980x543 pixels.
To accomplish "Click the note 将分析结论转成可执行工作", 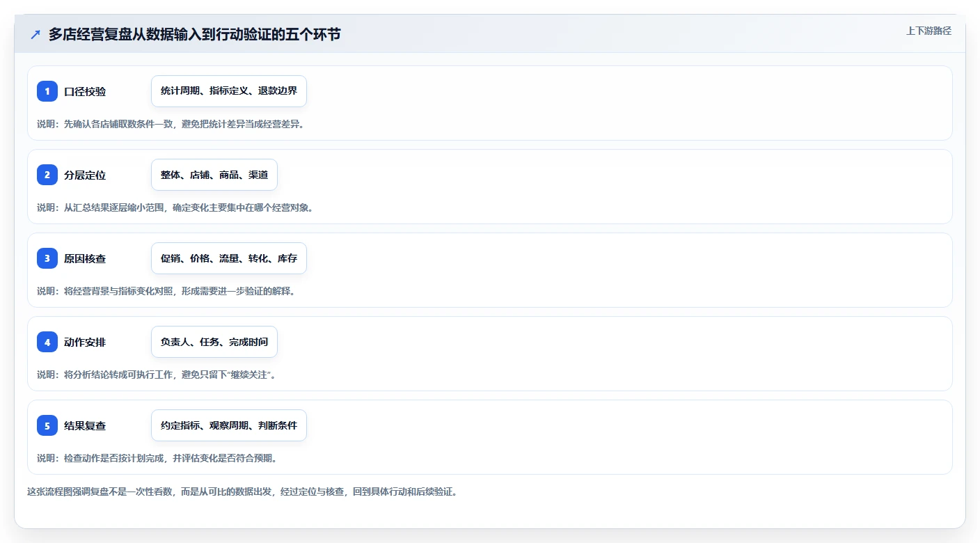I will click(x=157, y=375).
